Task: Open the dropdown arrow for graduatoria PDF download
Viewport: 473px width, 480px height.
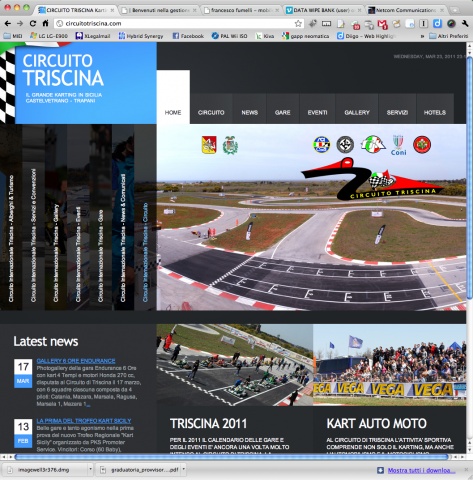Action: click(x=183, y=470)
